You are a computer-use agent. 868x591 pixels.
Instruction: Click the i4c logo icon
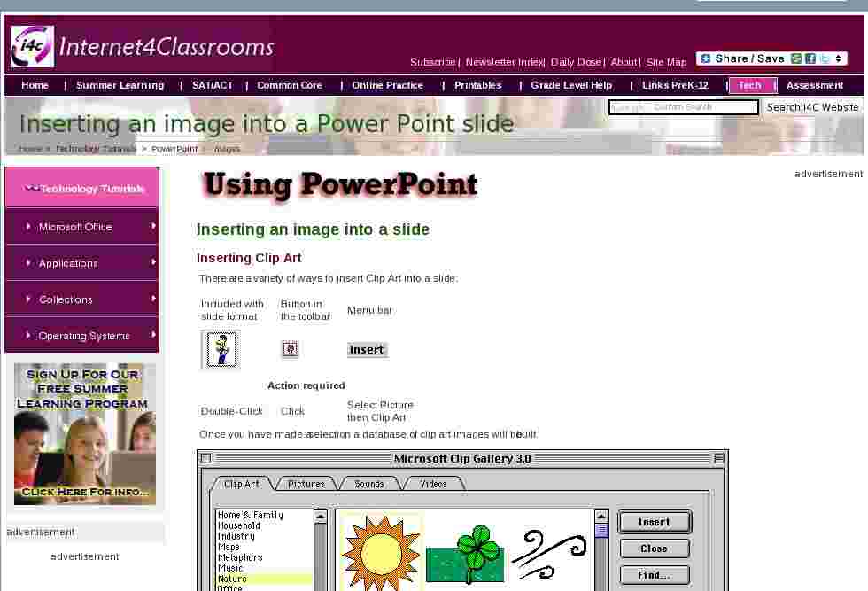pos(32,47)
